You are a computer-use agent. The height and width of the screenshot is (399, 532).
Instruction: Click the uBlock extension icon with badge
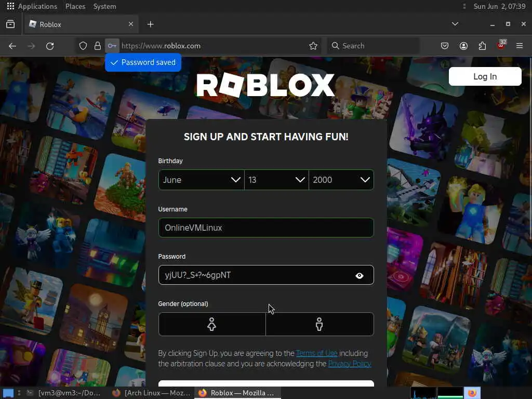tap(501, 45)
